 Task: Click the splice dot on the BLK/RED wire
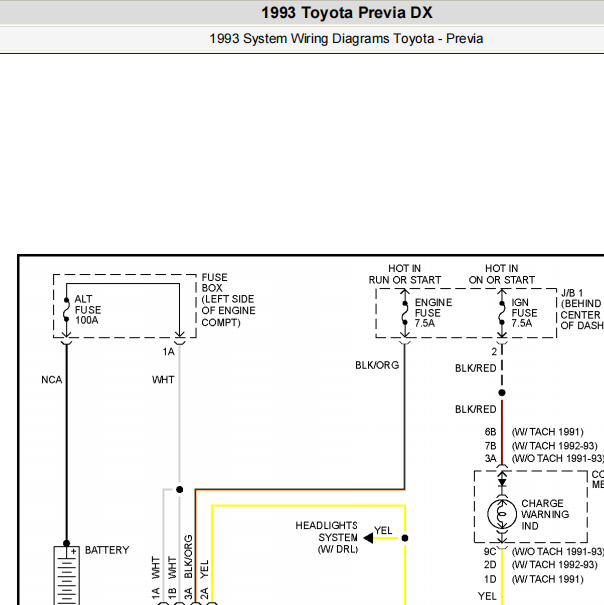coord(502,393)
